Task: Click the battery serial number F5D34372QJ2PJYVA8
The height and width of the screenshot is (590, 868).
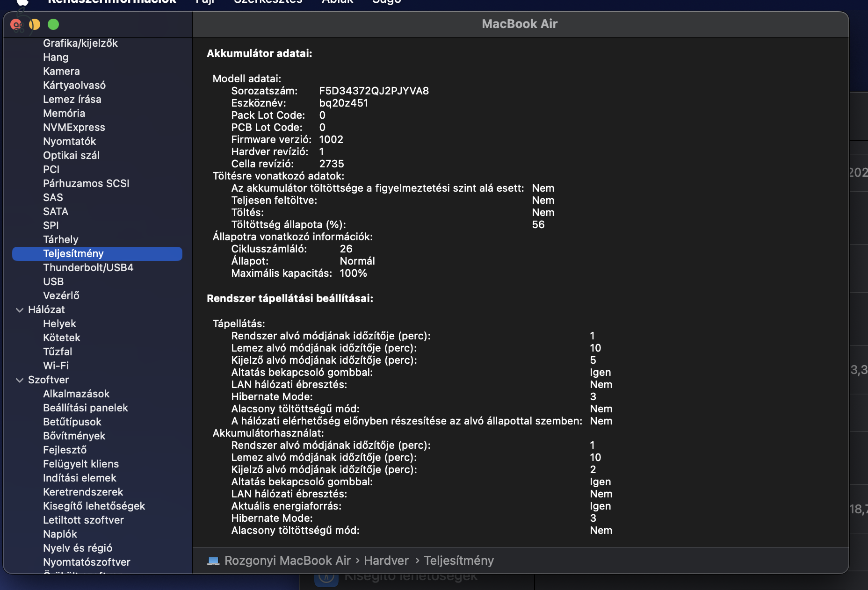Action: pos(374,91)
